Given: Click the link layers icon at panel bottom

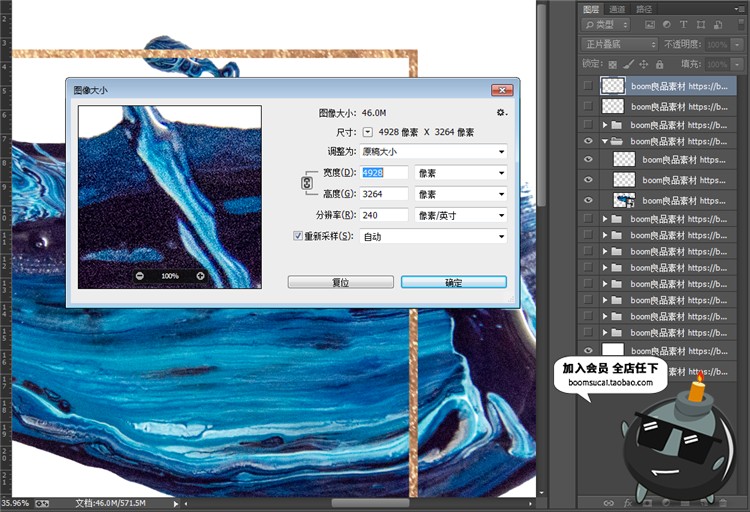Looking at the screenshot, I should click(608, 503).
